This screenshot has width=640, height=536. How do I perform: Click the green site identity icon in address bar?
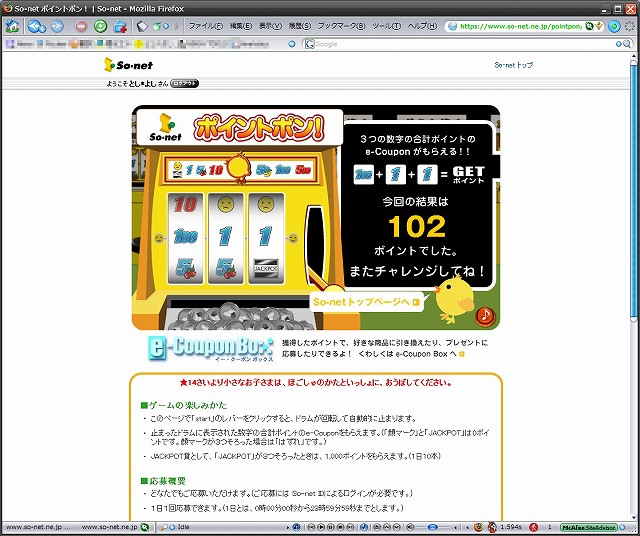click(589, 27)
